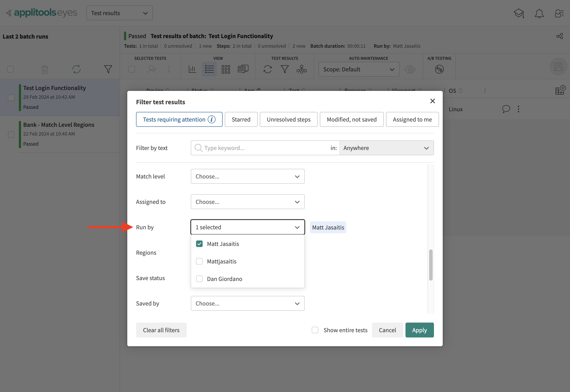570x392 pixels.
Task: Open the Match level dropdown
Action: click(247, 176)
